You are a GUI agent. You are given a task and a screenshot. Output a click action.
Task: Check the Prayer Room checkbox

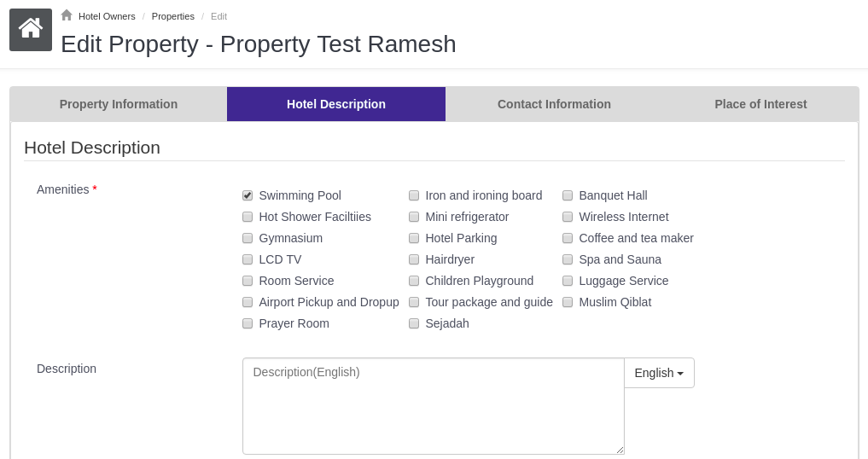click(x=248, y=323)
